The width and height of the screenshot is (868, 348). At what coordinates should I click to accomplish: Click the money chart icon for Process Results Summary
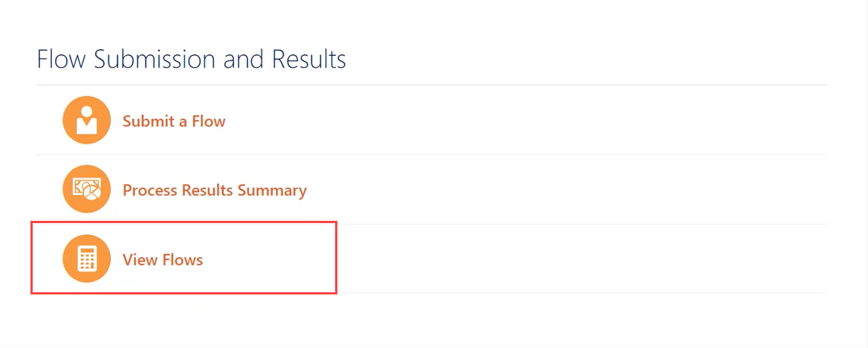[x=87, y=190]
